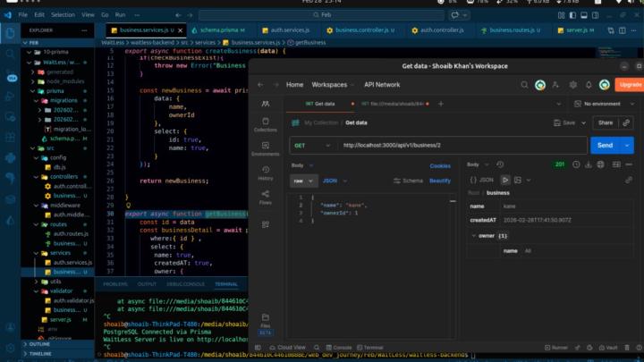The width and height of the screenshot is (644, 362).
Task: Open VS Code account icon in activity bar
Action: (x=10, y=327)
